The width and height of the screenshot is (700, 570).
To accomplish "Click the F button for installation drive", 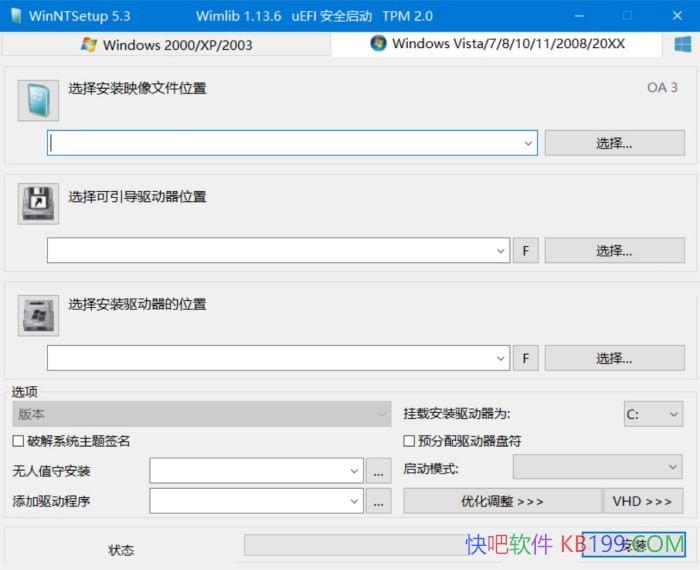I will [x=526, y=358].
